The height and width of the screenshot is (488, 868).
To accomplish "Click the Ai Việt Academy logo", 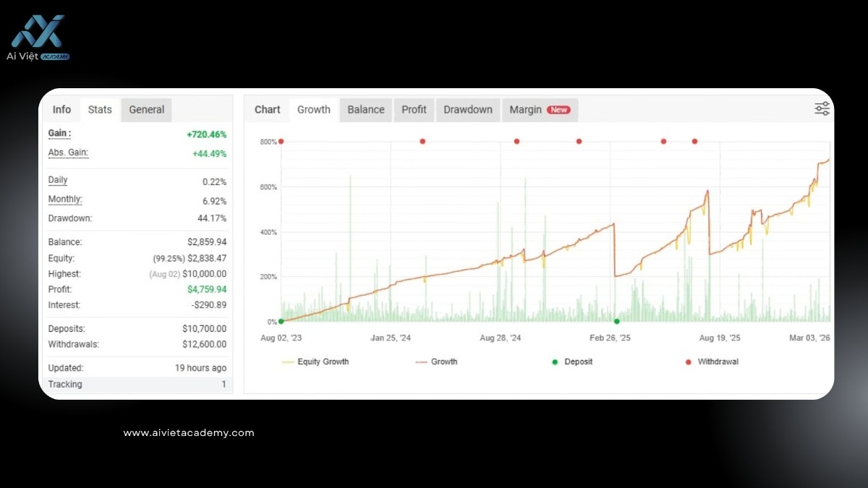I will pos(38,33).
